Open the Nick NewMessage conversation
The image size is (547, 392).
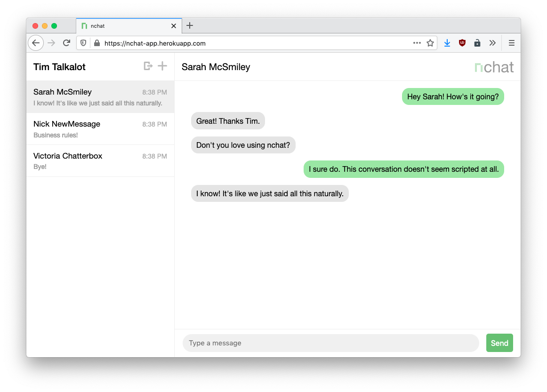tap(100, 129)
